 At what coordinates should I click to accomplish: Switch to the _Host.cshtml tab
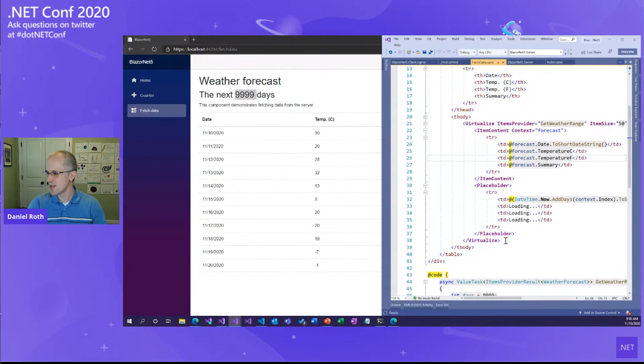point(449,62)
